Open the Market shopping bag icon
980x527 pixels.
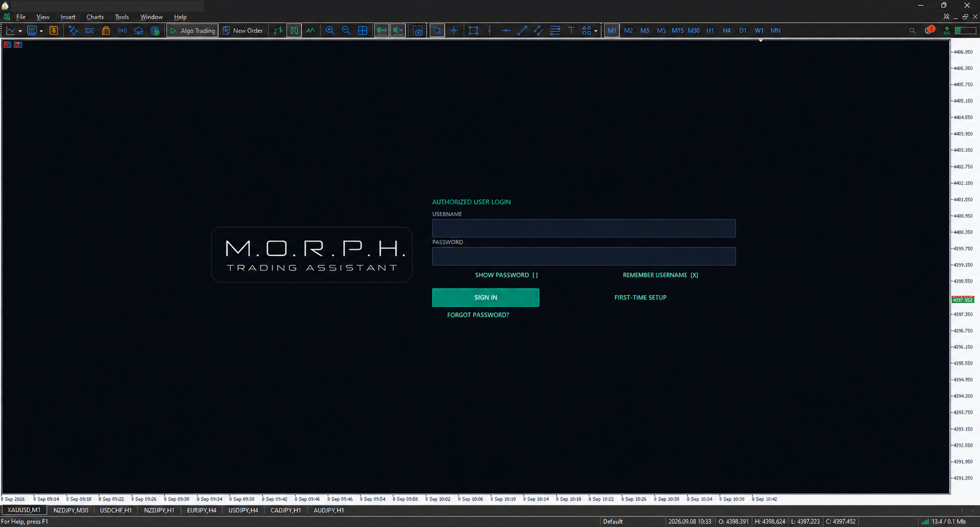tap(106, 30)
